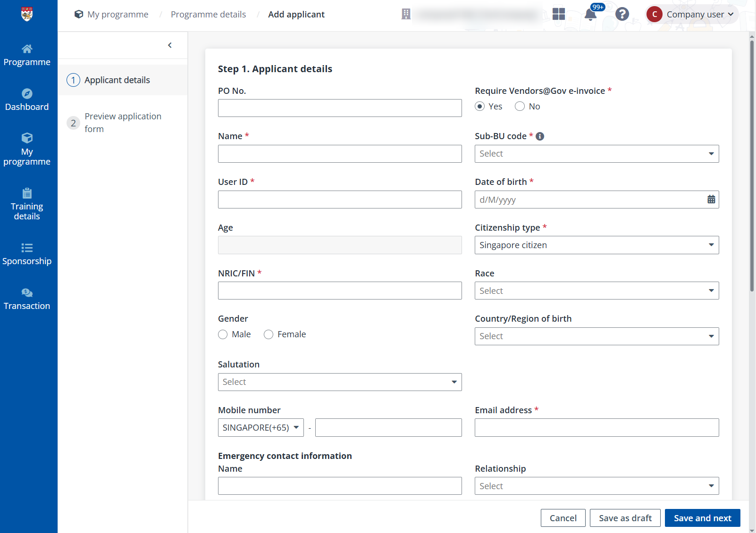Open the Sponsorship section

click(x=27, y=254)
